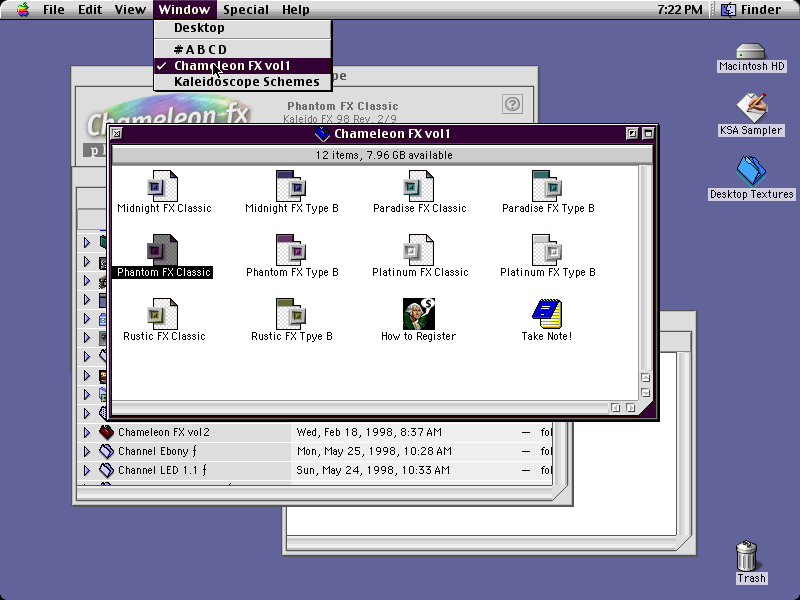Click the Channel LED 1.1 folder icon
The height and width of the screenshot is (600, 800).
pos(106,470)
